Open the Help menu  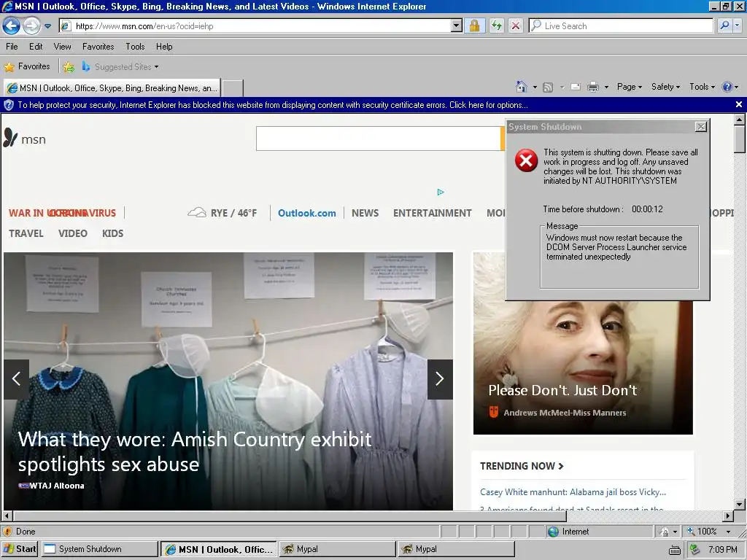164,47
